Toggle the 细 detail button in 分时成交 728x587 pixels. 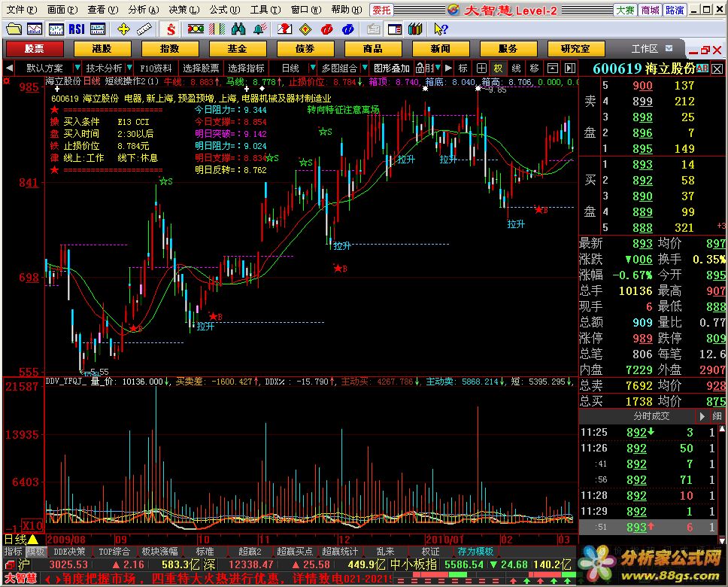[x=717, y=416]
